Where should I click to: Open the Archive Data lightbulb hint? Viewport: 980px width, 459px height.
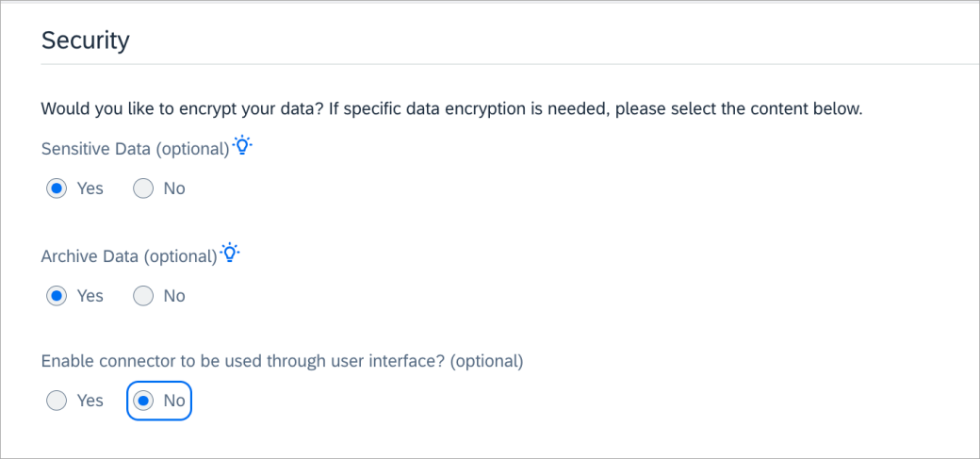230,252
